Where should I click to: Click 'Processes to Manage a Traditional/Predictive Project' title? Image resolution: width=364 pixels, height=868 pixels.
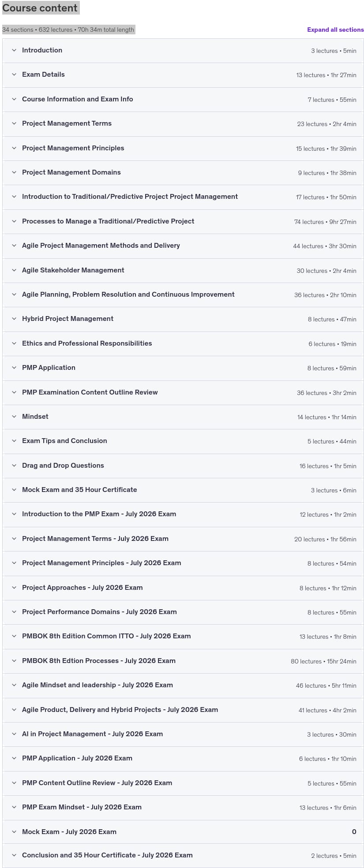click(x=108, y=221)
